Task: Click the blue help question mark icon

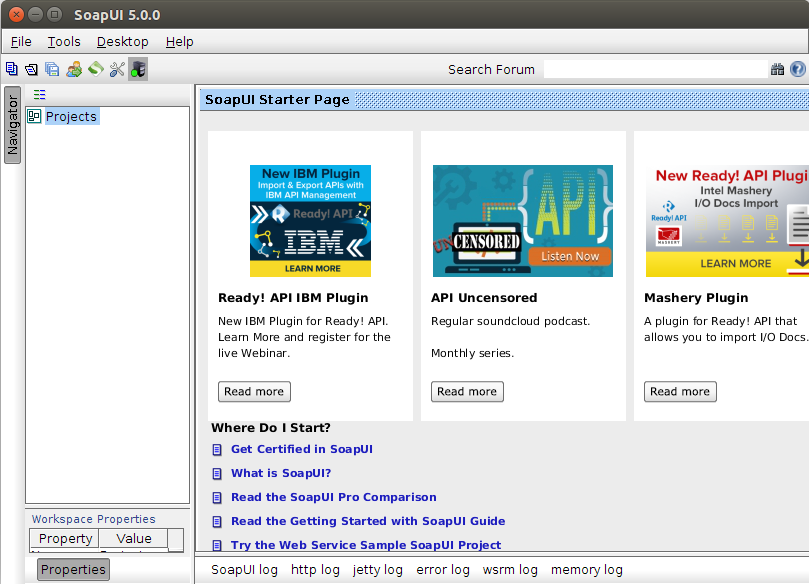Action: point(798,69)
